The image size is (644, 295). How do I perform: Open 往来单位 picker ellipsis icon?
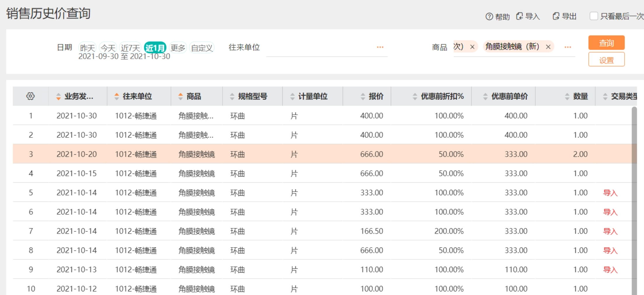tap(380, 47)
